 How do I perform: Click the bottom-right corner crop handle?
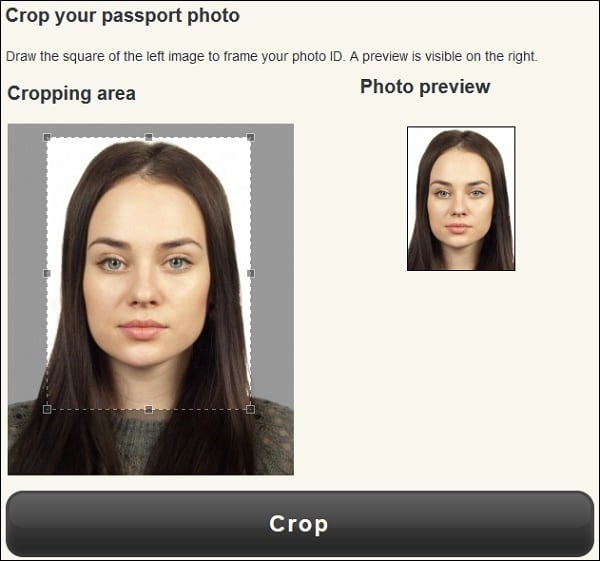251,409
